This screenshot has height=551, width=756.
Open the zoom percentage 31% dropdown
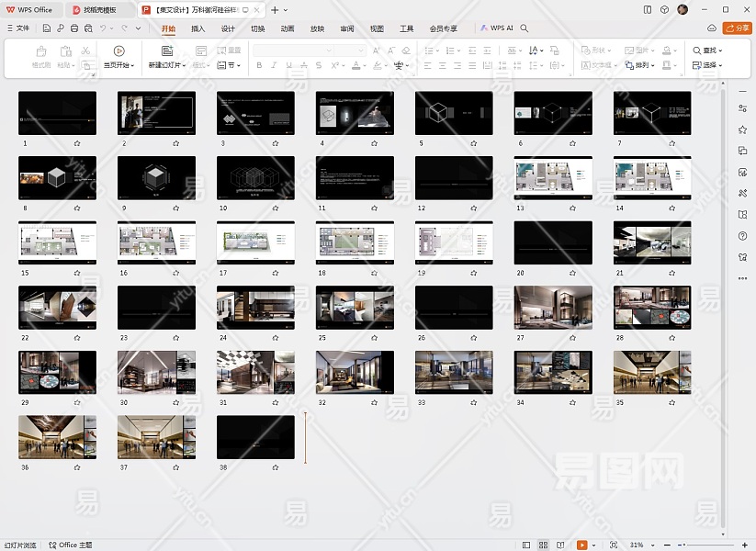click(x=640, y=545)
